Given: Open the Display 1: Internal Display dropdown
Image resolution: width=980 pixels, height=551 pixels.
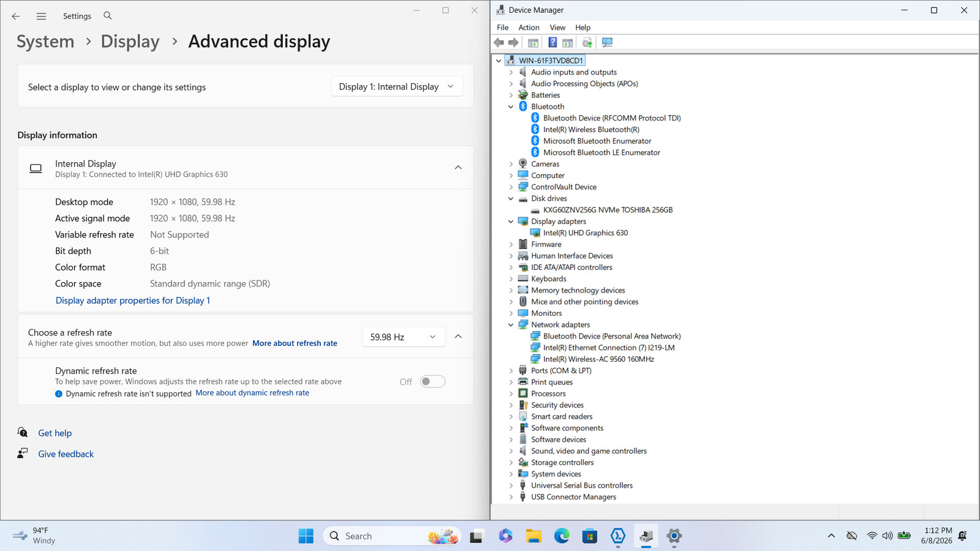Looking at the screenshot, I should tap(397, 87).
